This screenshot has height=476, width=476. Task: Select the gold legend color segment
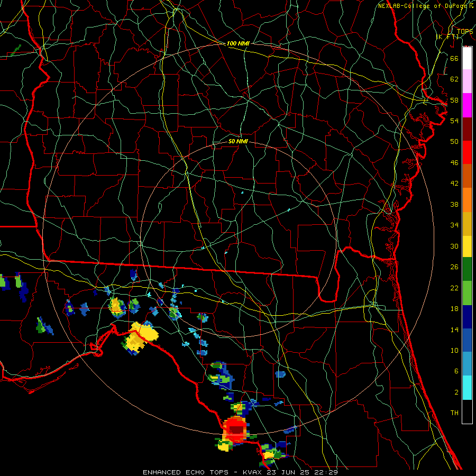coord(467,224)
